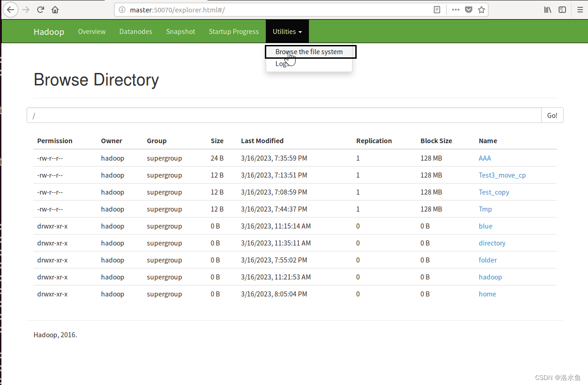The width and height of the screenshot is (588, 385).
Task: Click the browser Back arrow button
Action: 10,10
